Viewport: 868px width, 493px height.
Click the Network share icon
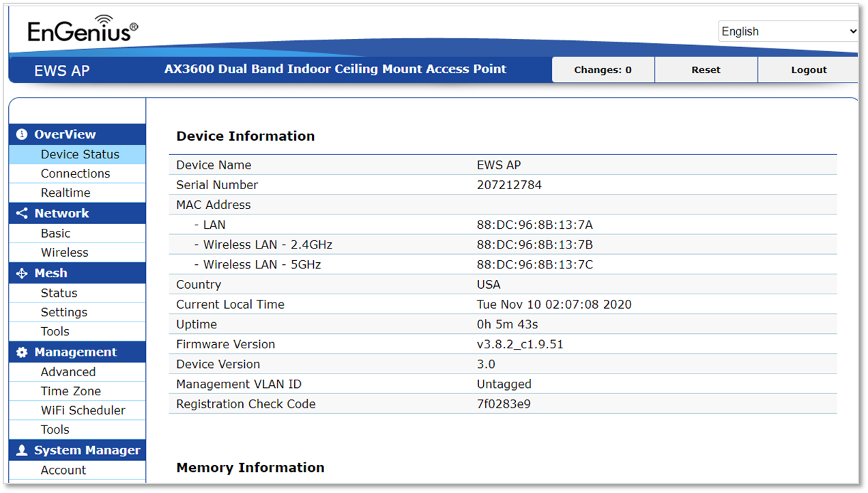click(22, 214)
